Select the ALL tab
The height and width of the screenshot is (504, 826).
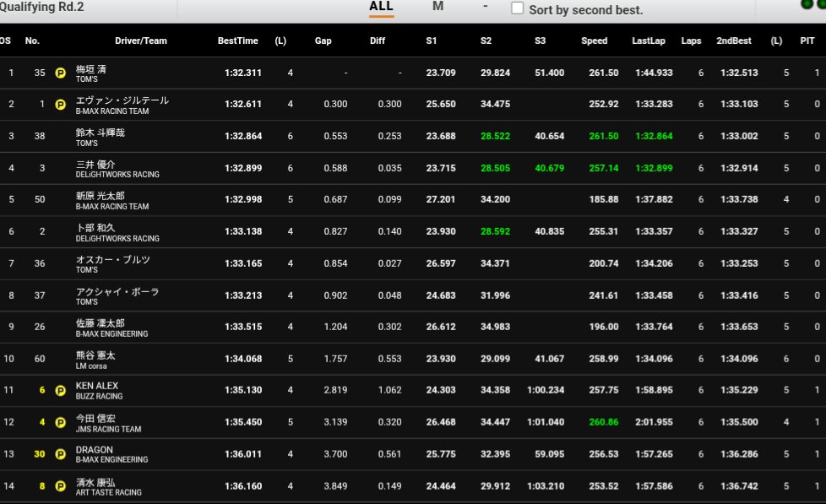tap(381, 6)
